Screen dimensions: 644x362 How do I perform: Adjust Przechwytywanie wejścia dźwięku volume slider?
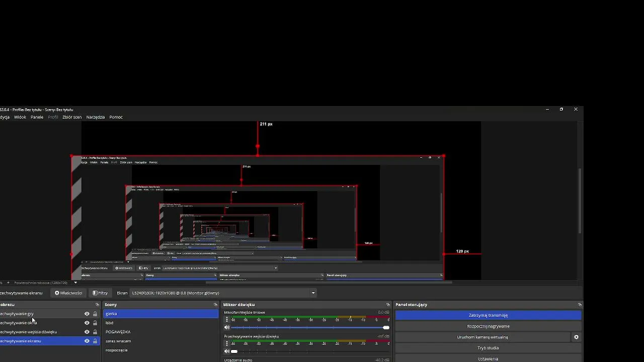coord(310,351)
